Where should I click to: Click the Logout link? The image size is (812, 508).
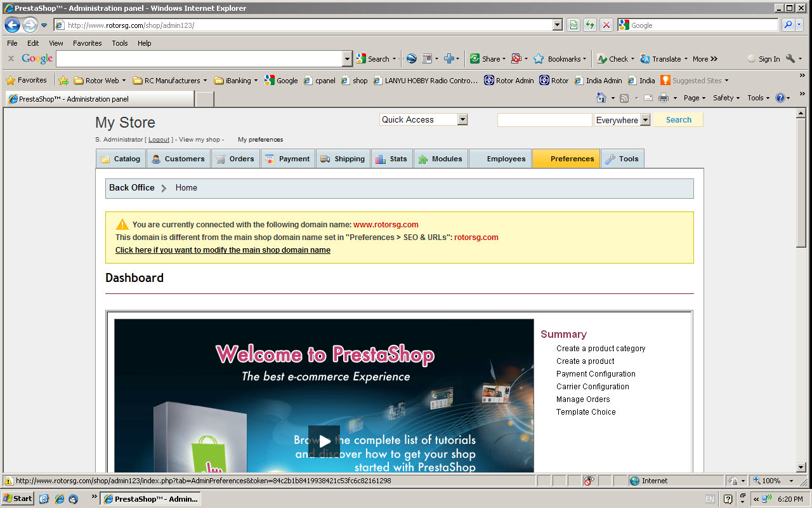159,140
